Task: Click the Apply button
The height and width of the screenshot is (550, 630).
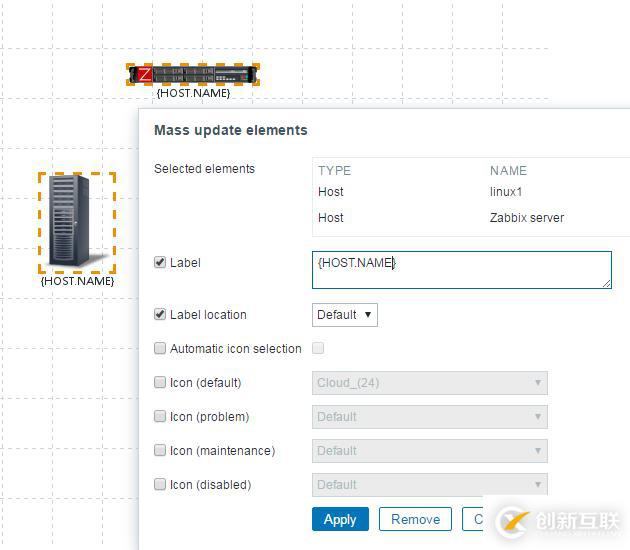Action: pyautogui.click(x=340, y=519)
